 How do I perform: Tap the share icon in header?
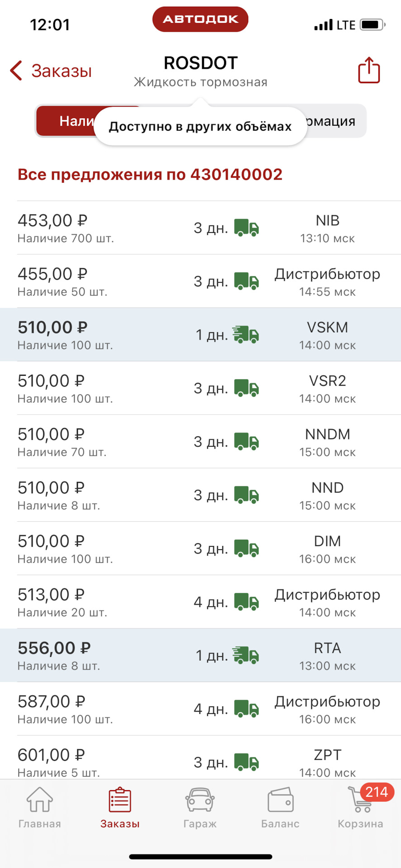tap(369, 71)
